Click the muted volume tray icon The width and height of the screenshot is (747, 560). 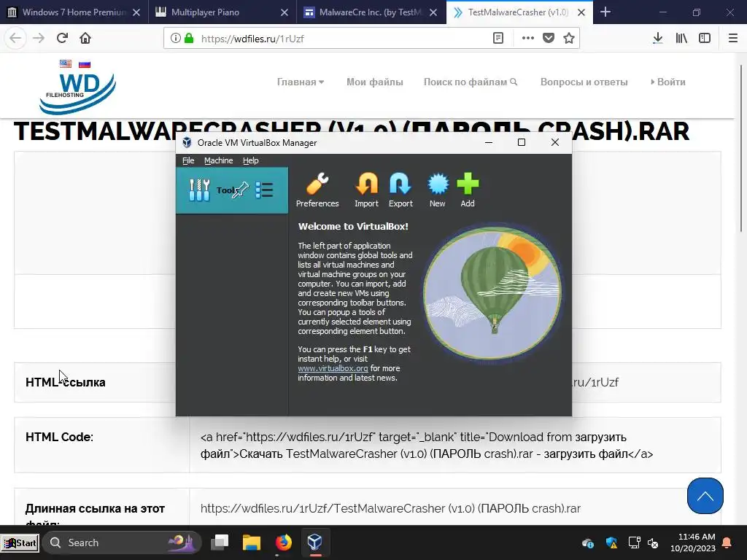point(653,542)
